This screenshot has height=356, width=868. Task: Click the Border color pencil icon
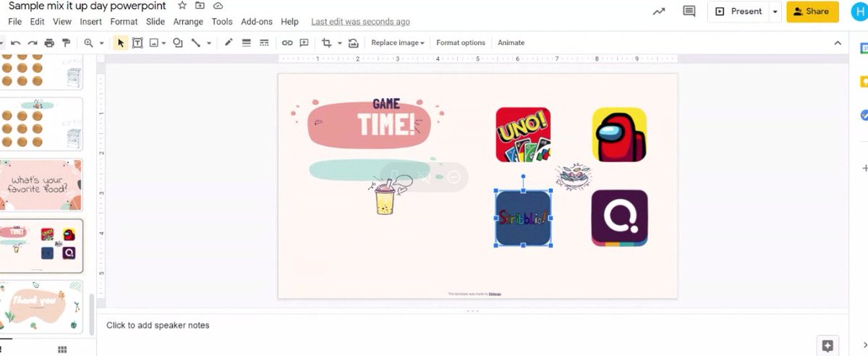click(229, 43)
